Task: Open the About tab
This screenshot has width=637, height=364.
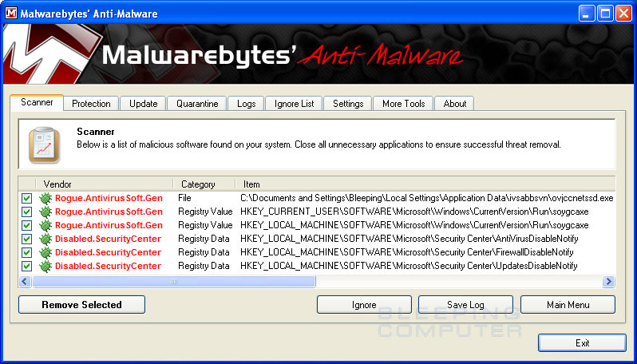Action: coord(454,104)
